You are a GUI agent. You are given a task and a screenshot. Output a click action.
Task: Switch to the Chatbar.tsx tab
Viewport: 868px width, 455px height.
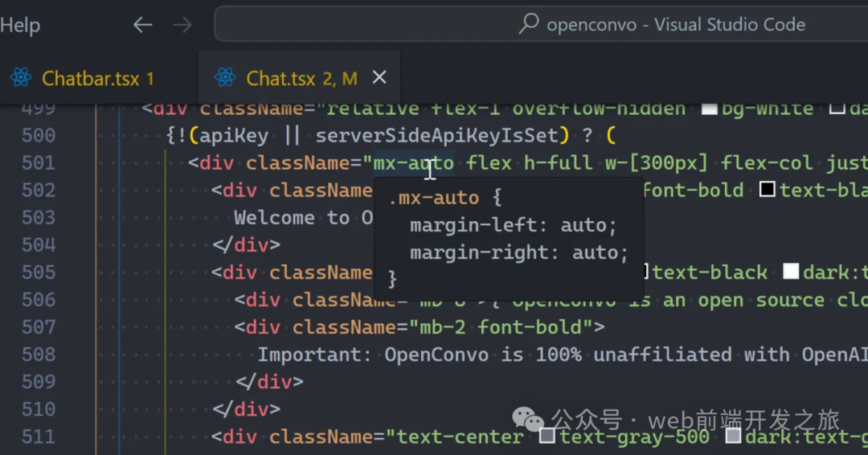click(99, 78)
